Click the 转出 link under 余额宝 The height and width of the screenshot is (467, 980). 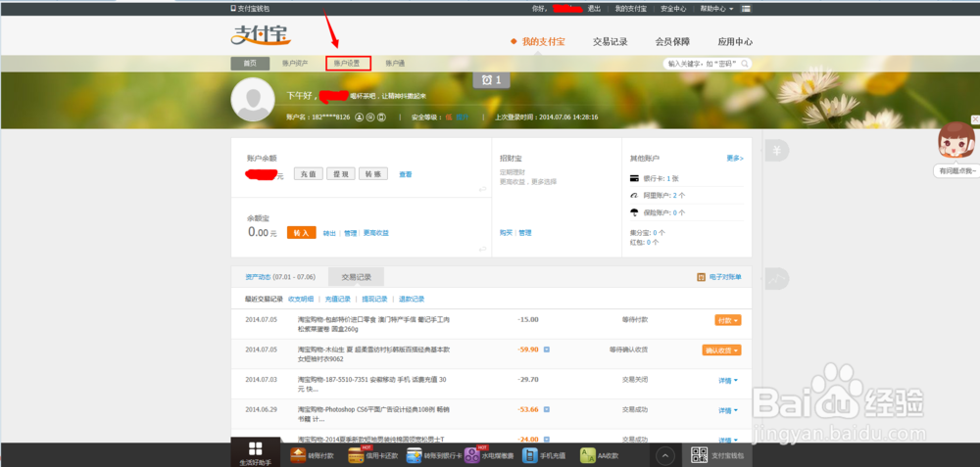coord(329,233)
